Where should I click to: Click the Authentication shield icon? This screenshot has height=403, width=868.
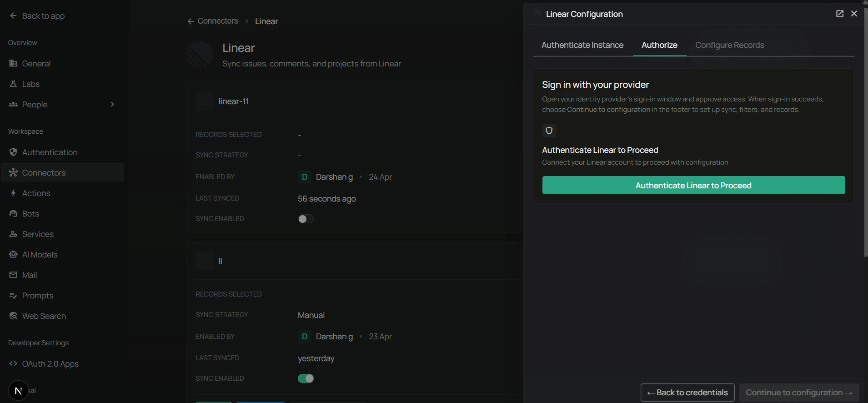[13, 152]
